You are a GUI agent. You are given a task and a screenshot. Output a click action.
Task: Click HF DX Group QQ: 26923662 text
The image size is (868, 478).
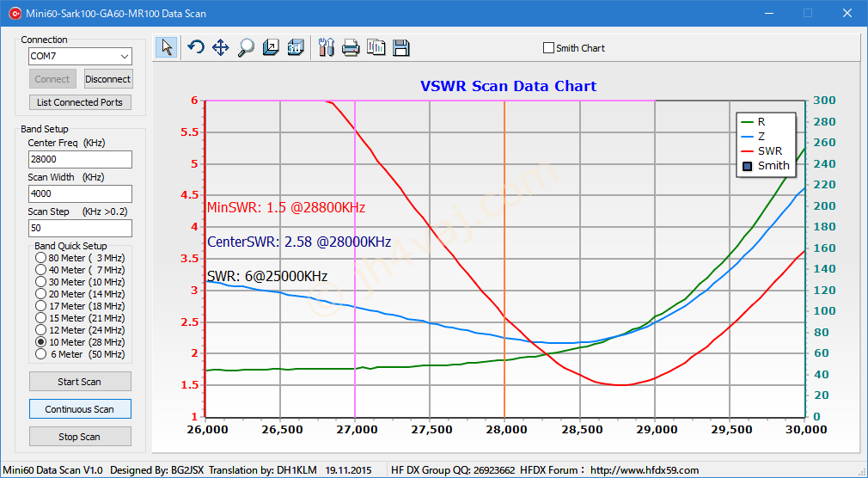click(x=453, y=470)
